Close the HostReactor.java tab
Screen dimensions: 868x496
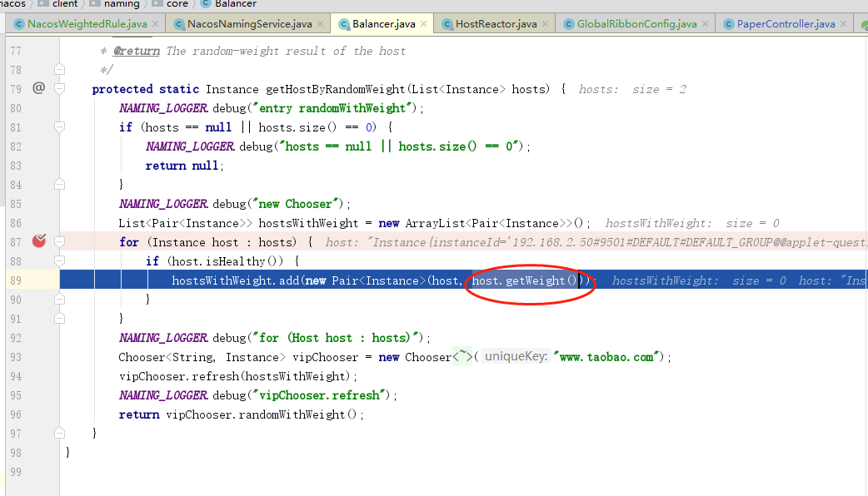[546, 24]
